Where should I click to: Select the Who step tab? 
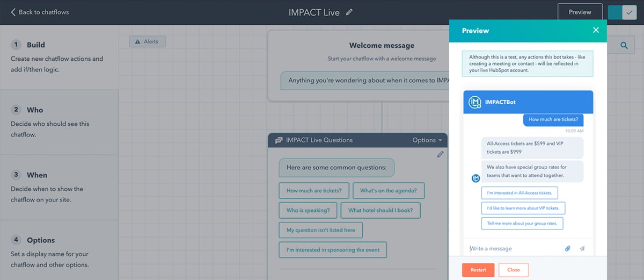pos(59,122)
